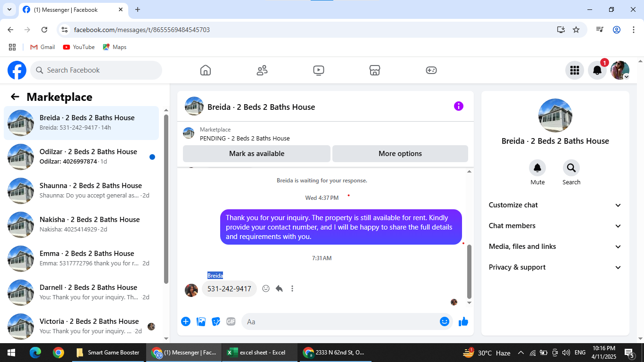Open Nakisha 2 Beds 2 Baths House chat
Viewport: 644px width, 362px height.
(81, 225)
